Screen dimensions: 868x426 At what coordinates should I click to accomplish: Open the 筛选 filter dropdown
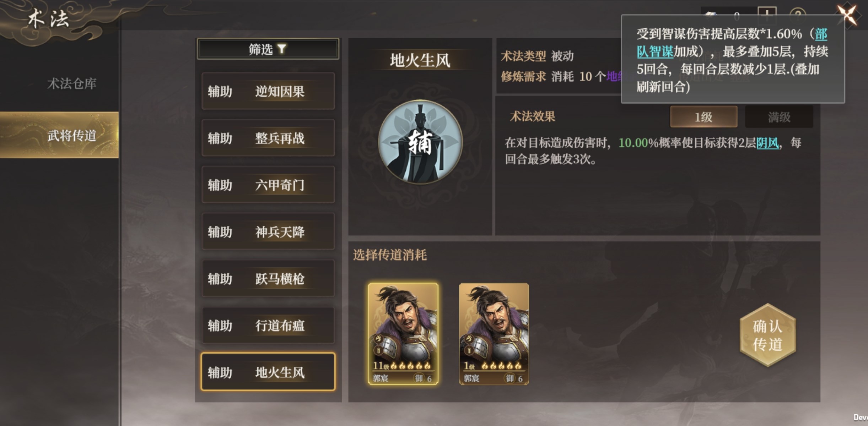268,49
